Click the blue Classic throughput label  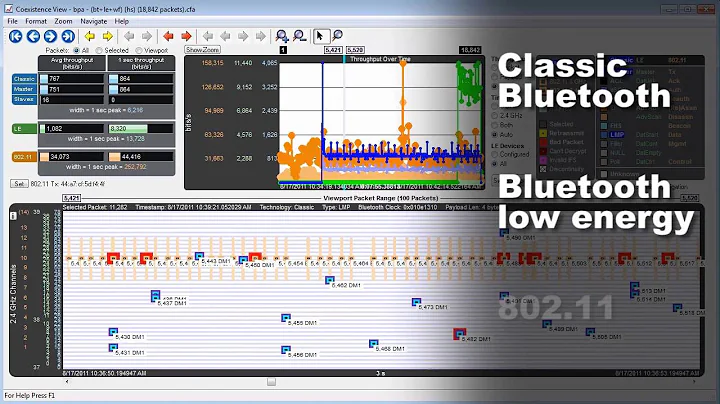click(x=24, y=79)
